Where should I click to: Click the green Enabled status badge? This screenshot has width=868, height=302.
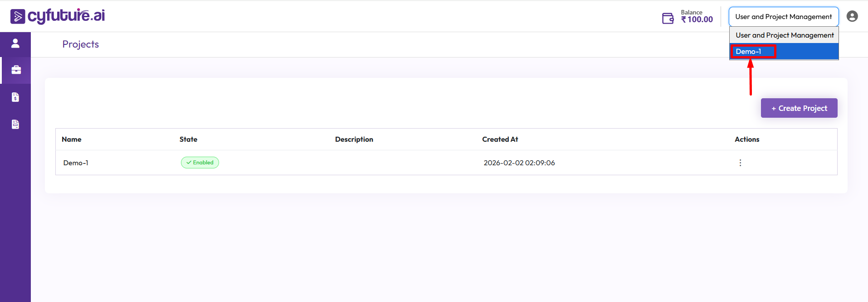(x=200, y=163)
